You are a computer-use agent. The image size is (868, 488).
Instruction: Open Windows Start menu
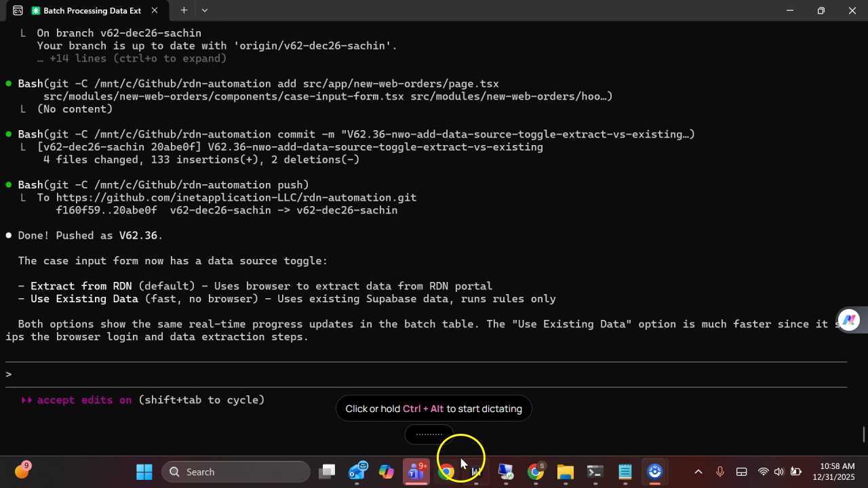tap(144, 472)
